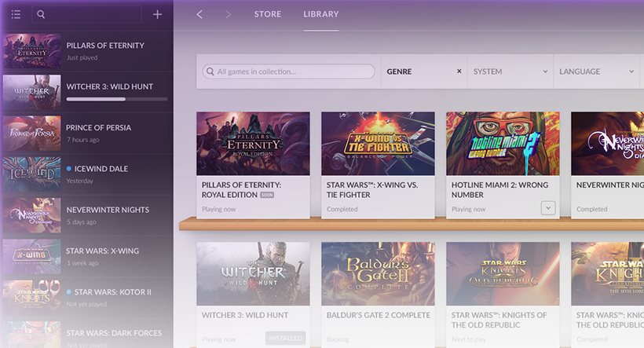The width and height of the screenshot is (644, 348).
Task: Open Star Wars X-Wing vs. TIE Fighter cover
Action: click(x=378, y=143)
